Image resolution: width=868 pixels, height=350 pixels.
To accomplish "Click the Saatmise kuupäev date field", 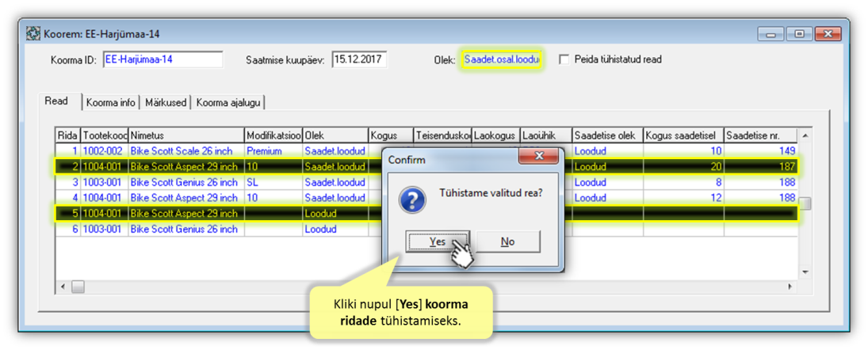I will (x=359, y=59).
